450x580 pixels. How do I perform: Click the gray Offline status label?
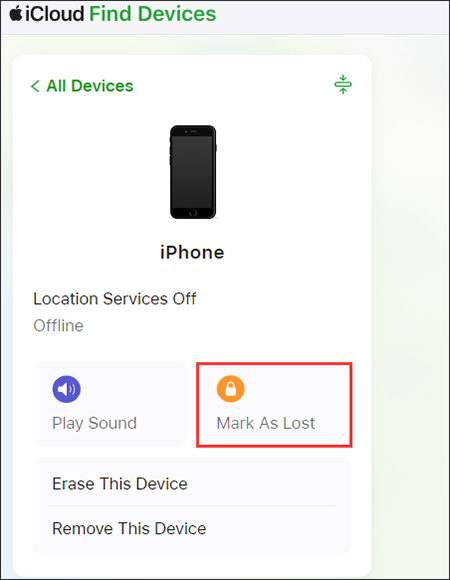coord(58,326)
